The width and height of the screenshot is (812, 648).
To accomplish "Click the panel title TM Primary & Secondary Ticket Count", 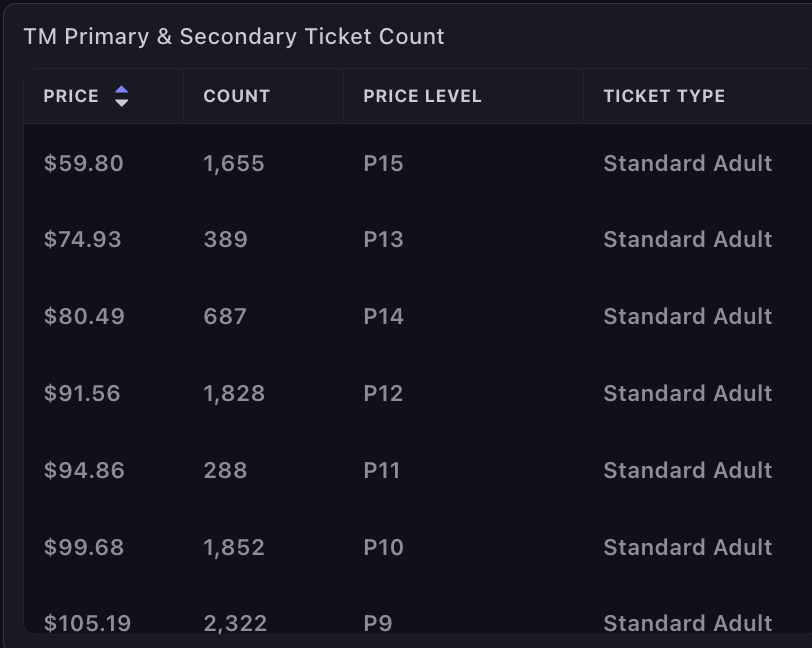I will (x=234, y=37).
